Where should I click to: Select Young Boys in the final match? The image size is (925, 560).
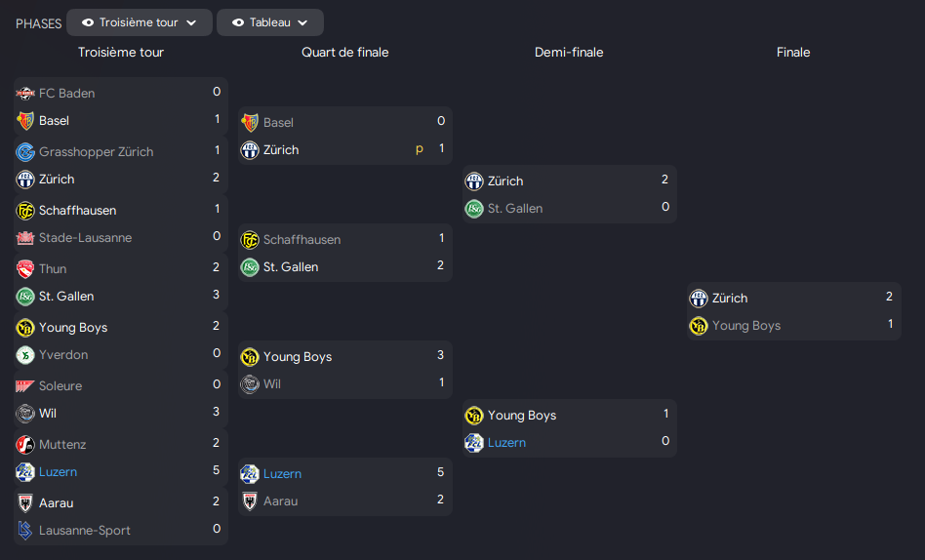click(x=746, y=326)
